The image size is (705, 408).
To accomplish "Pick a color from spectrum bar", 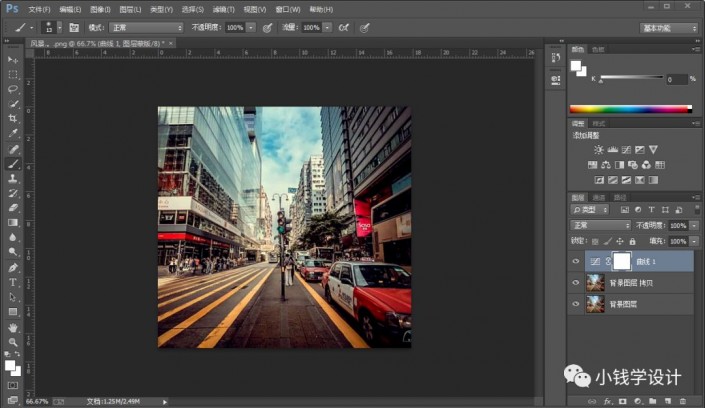I will click(631, 109).
